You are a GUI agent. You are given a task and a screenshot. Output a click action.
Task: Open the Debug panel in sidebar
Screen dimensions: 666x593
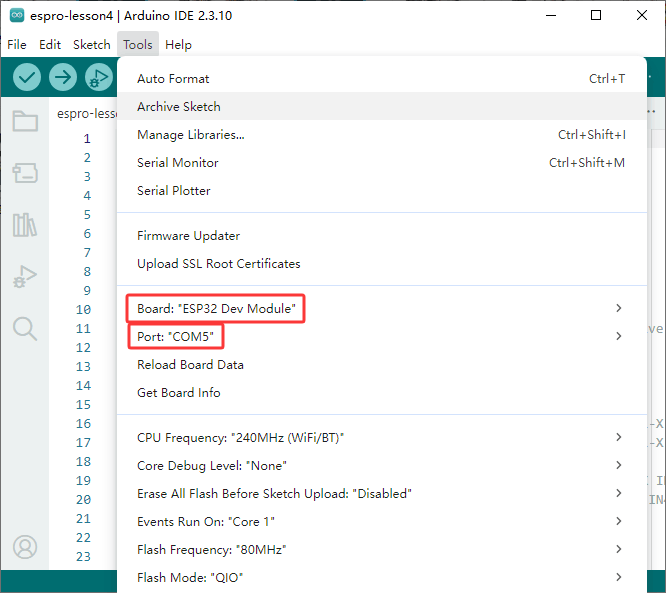tap(25, 277)
